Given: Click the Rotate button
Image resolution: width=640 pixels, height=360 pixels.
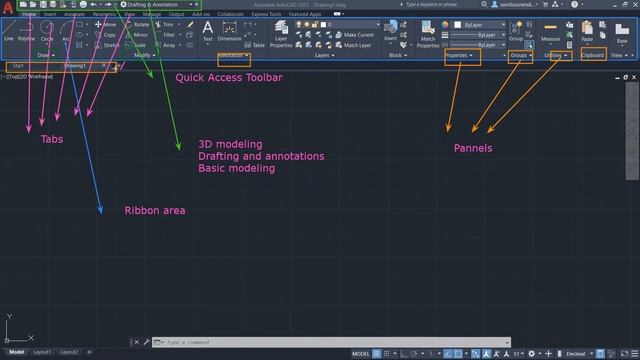Looking at the screenshot, I should (137, 25).
